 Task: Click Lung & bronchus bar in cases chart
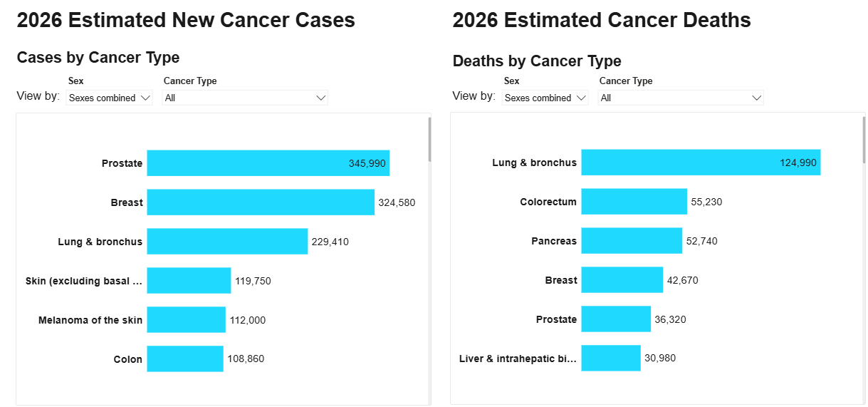pyautogui.click(x=227, y=242)
